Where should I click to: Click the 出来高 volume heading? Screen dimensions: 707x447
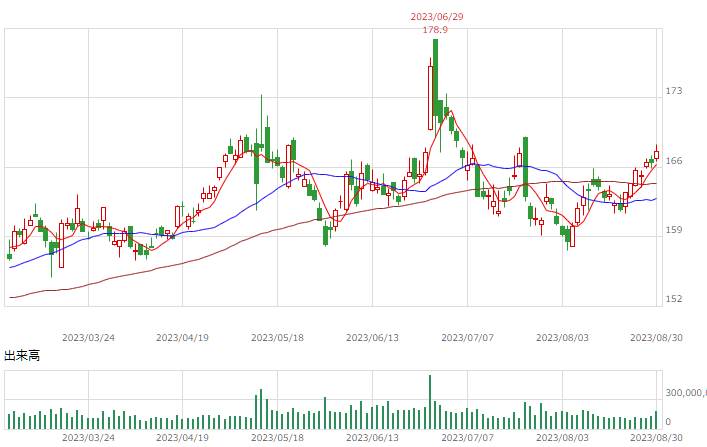point(22,355)
